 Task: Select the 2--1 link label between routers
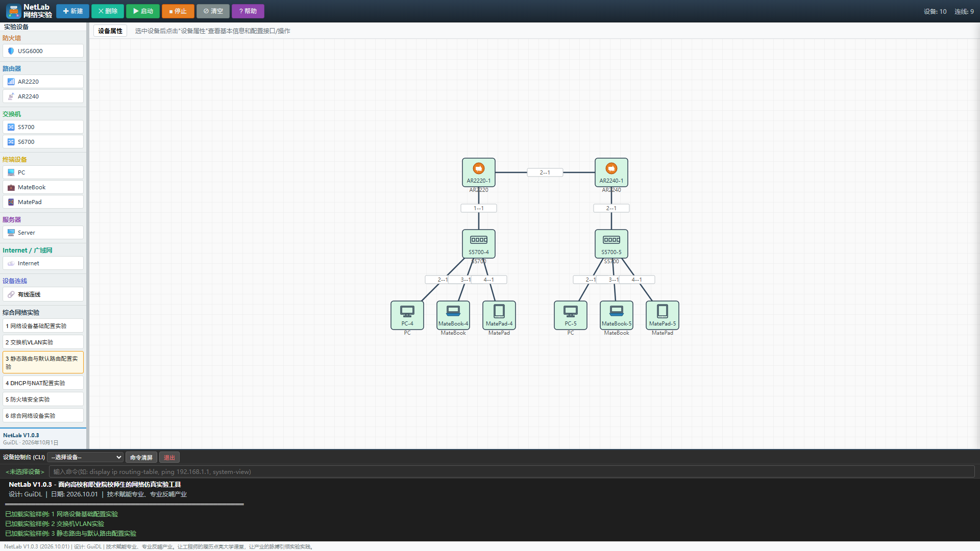click(x=545, y=172)
